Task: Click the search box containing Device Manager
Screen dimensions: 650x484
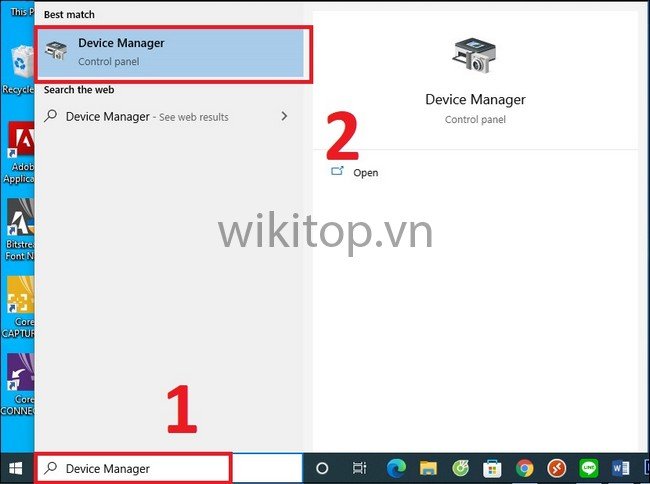Action: pyautogui.click(x=135, y=468)
